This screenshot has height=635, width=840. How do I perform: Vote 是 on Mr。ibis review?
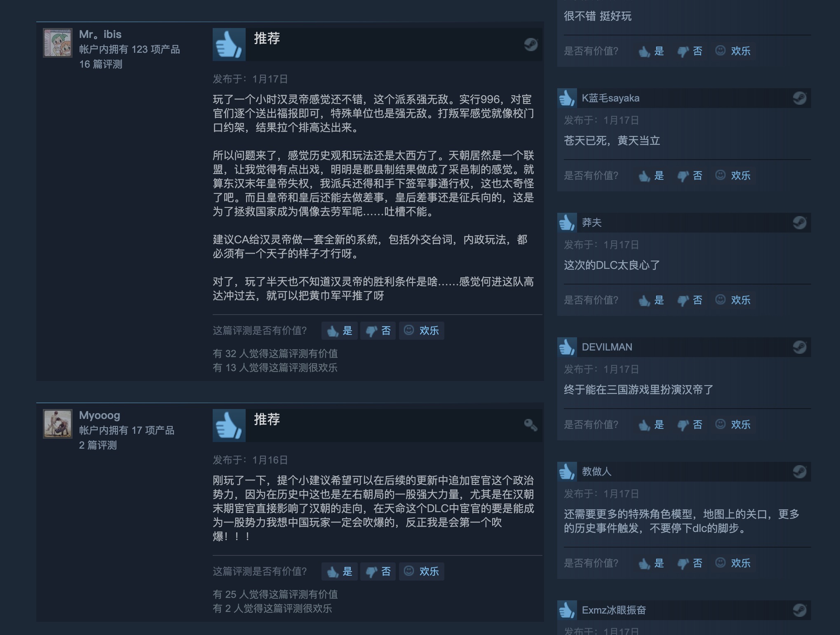[340, 331]
